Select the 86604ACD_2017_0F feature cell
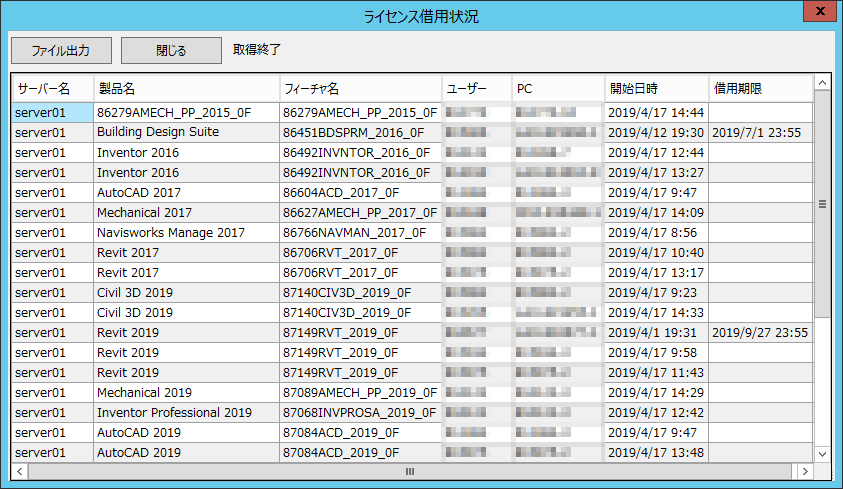This screenshot has width=843, height=489. (341, 192)
